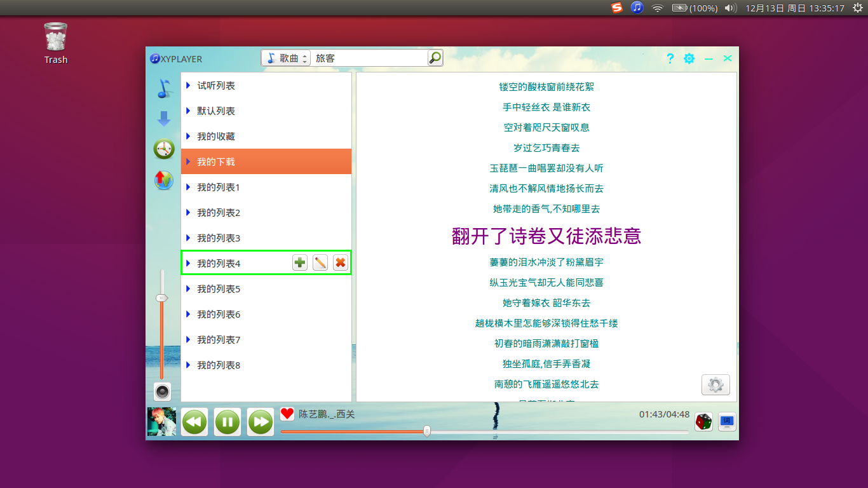Click lyric line 南憩的飞雁遥遥悠悠北去
868x488 pixels.
click(x=546, y=384)
